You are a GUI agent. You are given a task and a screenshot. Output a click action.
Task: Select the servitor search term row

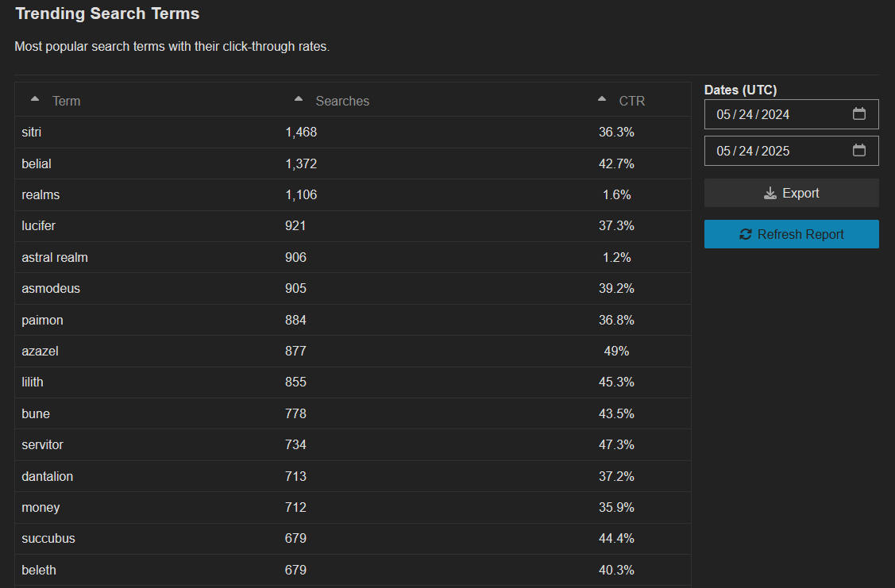[353, 445]
